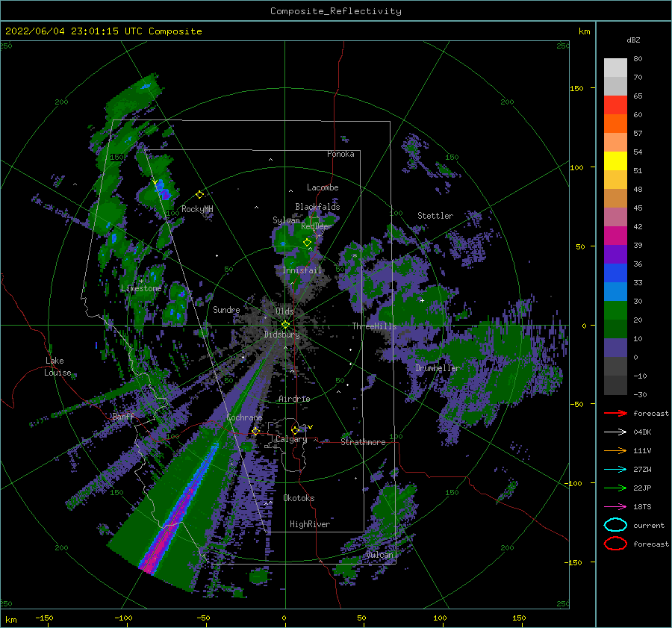Click the yellow diamond marker below Cochrane
This screenshot has width=672, height=628.
coord(255,431)
